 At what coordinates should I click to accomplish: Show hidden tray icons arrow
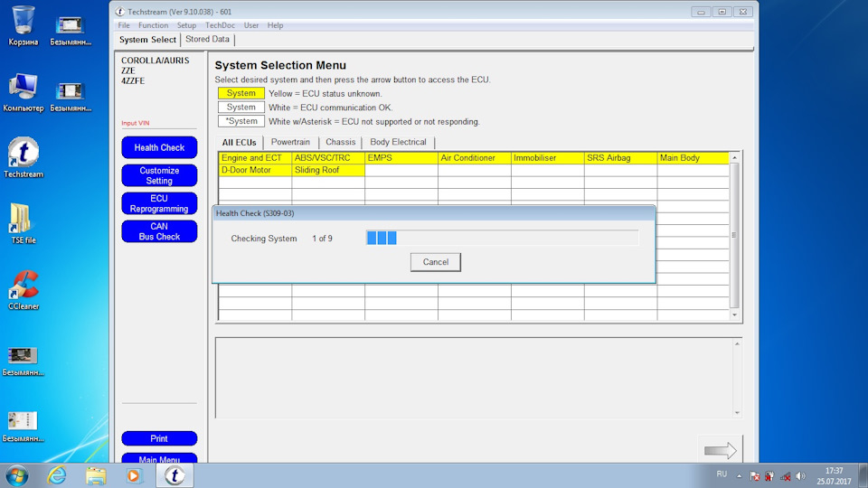(x=739, y=476)
